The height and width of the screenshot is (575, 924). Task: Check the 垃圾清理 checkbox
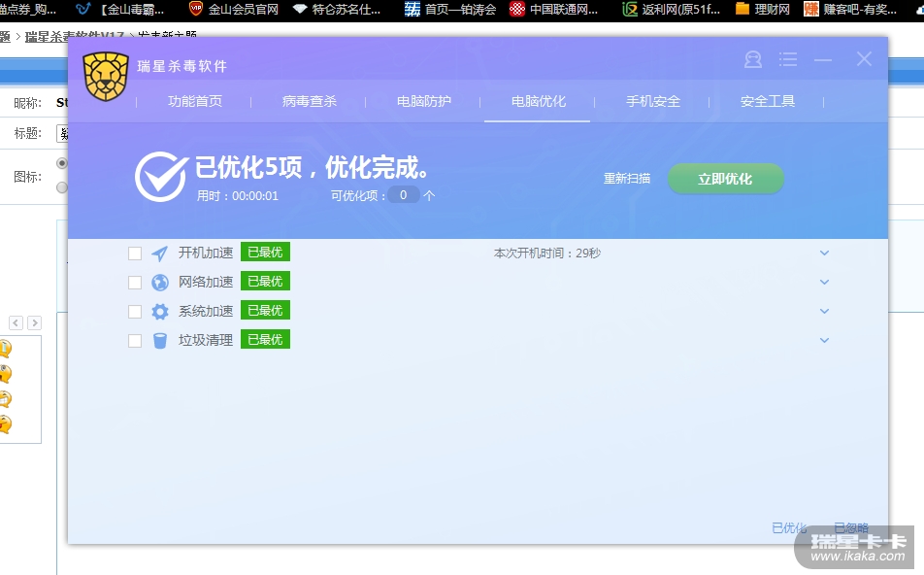[135, 340]
